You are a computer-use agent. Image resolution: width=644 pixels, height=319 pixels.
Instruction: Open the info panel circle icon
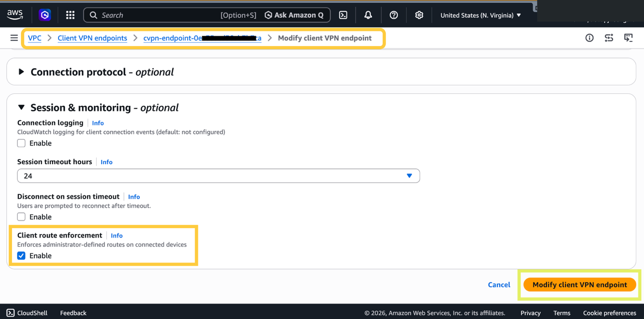tap(589, 38)
